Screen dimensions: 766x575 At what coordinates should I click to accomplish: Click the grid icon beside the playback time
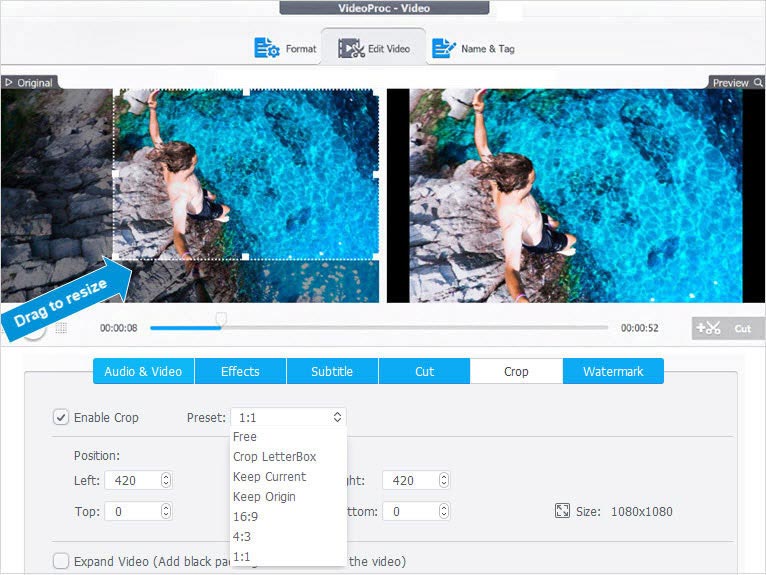(61, 328)
